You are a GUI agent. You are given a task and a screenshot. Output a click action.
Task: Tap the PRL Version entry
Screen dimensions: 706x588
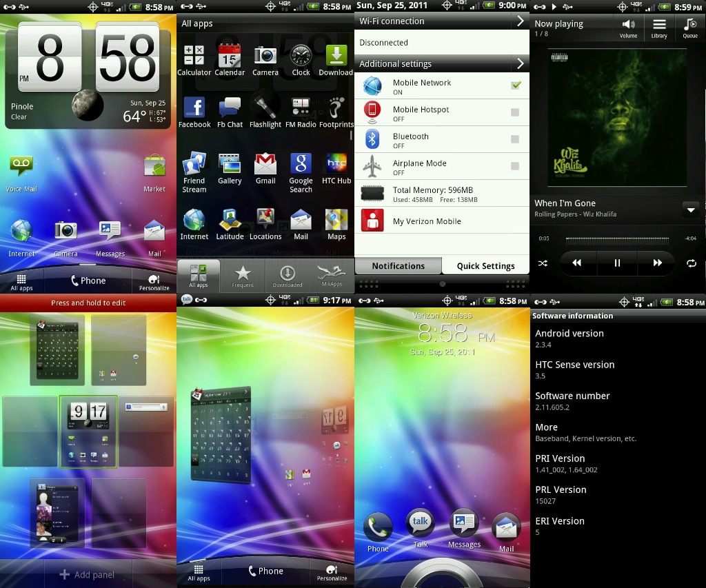coord(618,495)
